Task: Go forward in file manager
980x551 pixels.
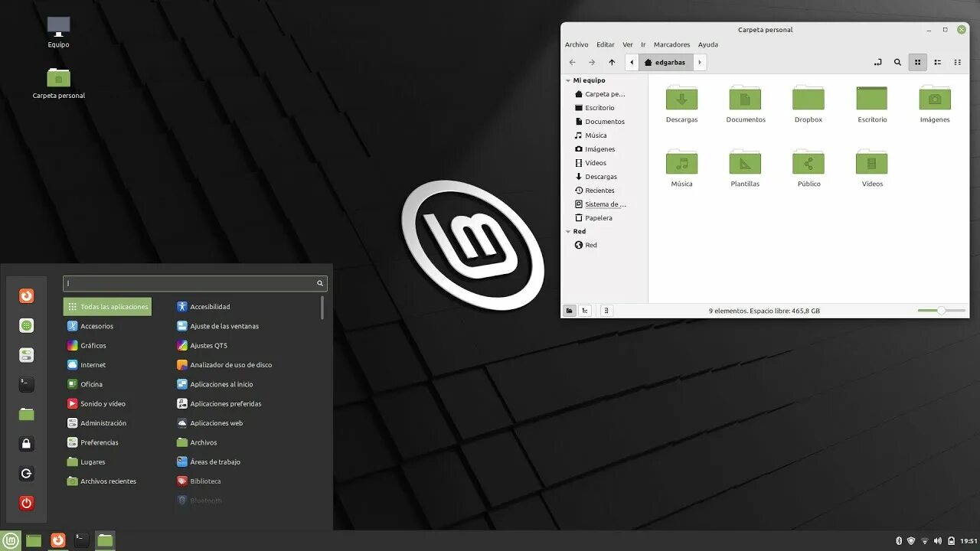Action: tap(592, 62)
